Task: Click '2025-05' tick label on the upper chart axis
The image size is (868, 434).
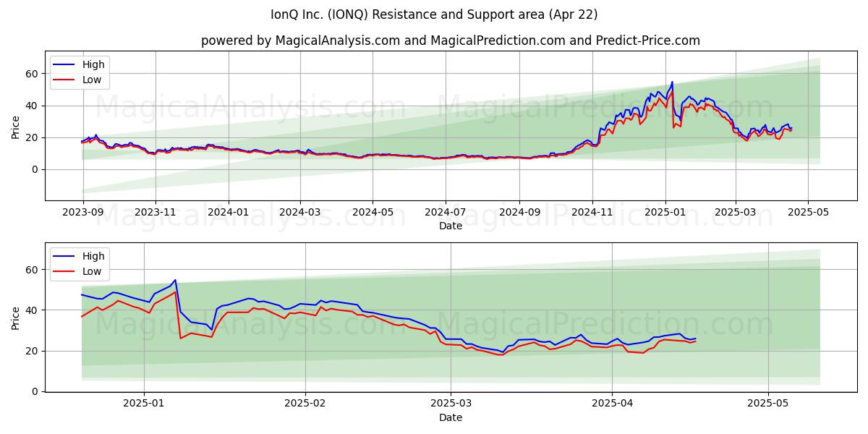Action: coord(809,212)
